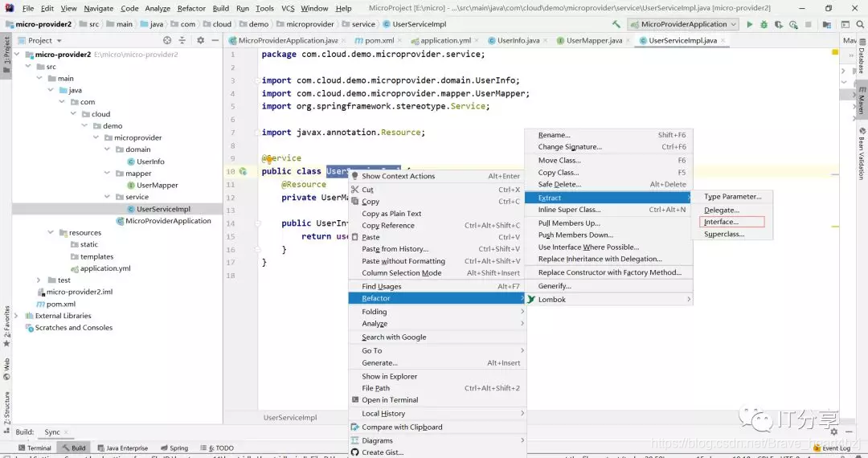Close the UserInfo.java editor tab
This screenshot has height=458, width=868.
[545, 40]
